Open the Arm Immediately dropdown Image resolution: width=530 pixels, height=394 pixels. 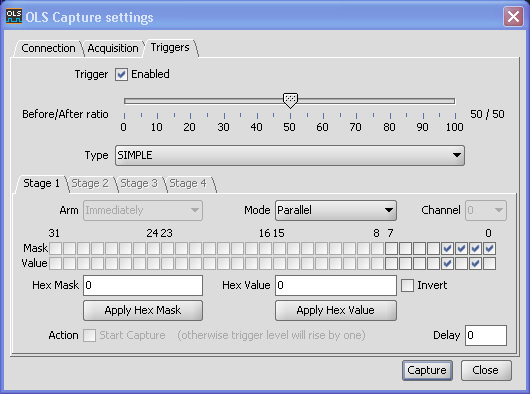[x=143, y=210]
